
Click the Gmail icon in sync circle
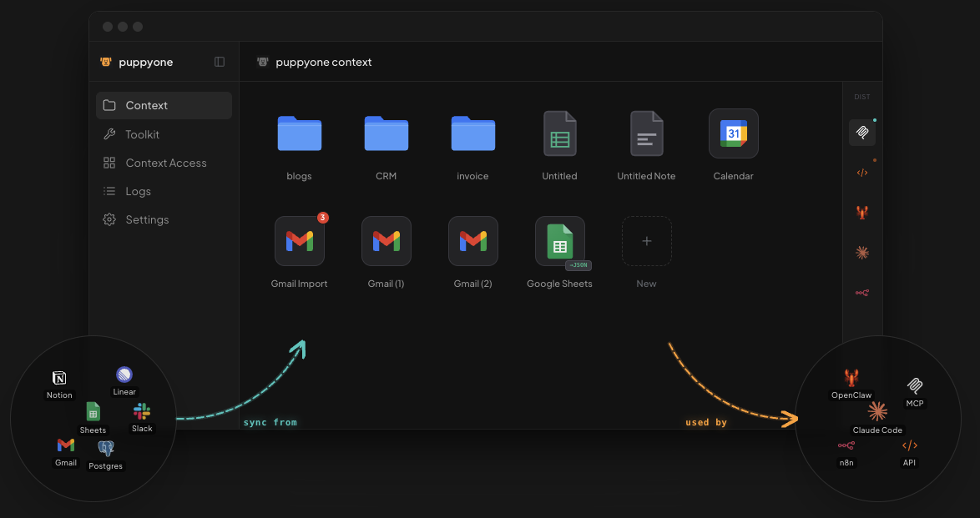click(x=66, y=445)
